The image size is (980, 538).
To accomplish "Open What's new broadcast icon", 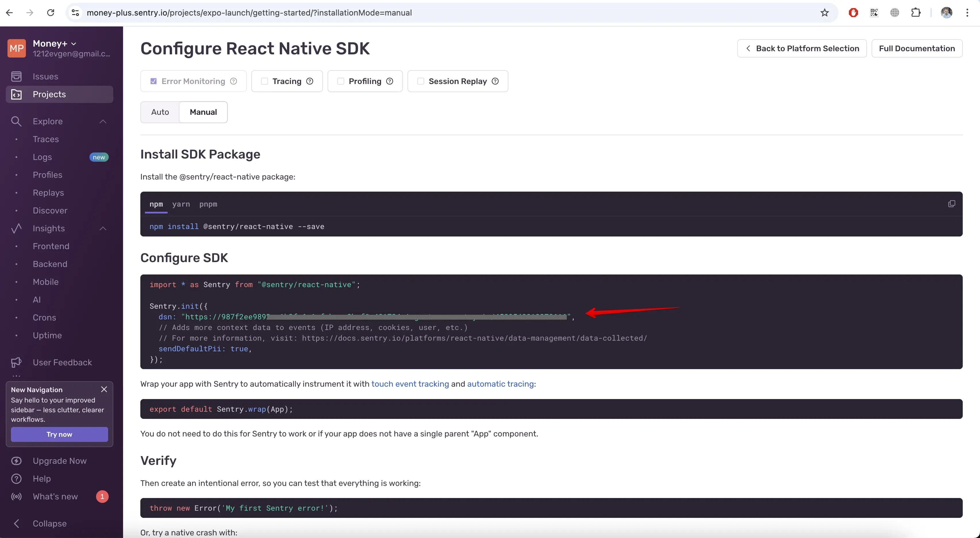I will click(16, 496).
